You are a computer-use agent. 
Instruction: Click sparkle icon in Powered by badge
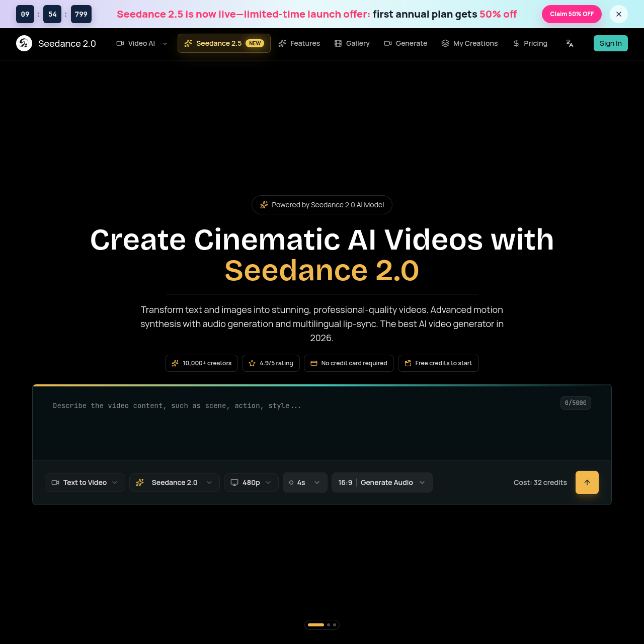tap(264, 205)
